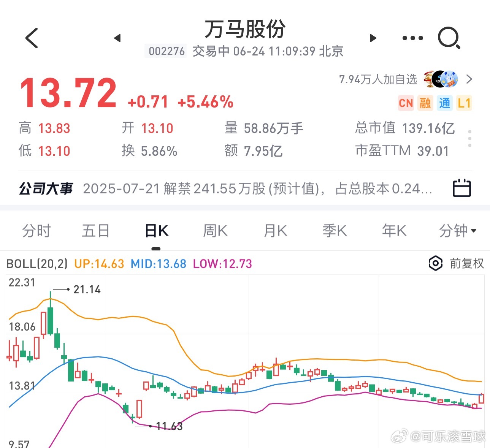Viewport: 490px width, 448px height.
Task: Tap the 通 stock connect badge
Action: tap(444, 103)
